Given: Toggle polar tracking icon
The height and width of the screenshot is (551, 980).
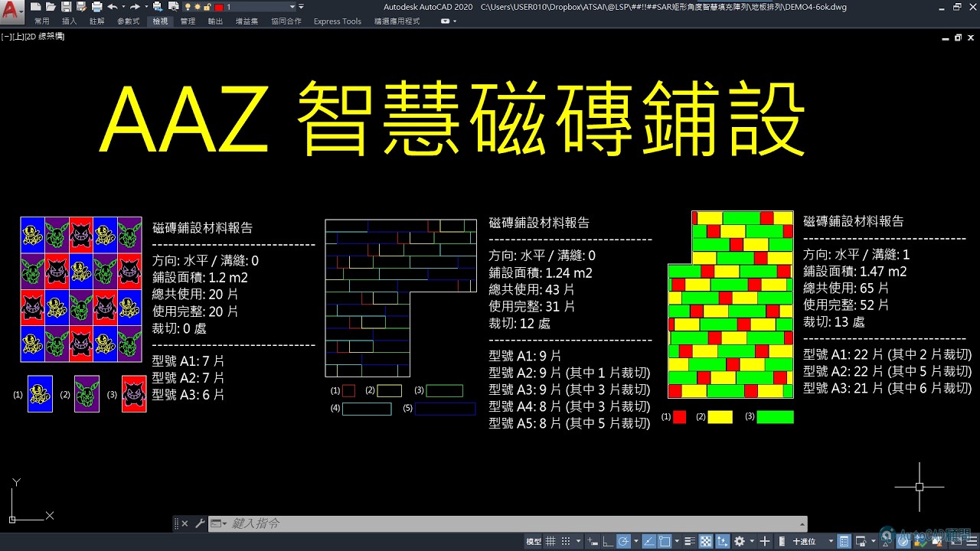Looking at the screenshot, I should click(x=624, y=541).
